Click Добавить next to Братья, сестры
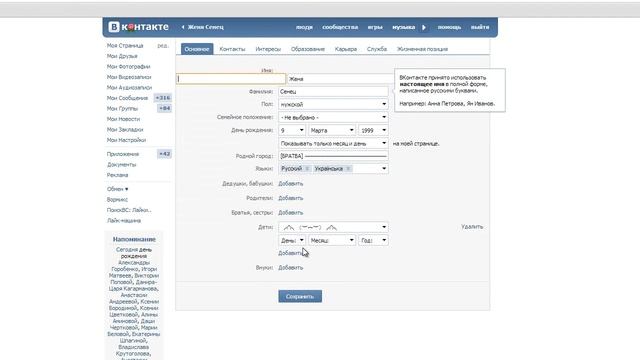 pos(291,213)
